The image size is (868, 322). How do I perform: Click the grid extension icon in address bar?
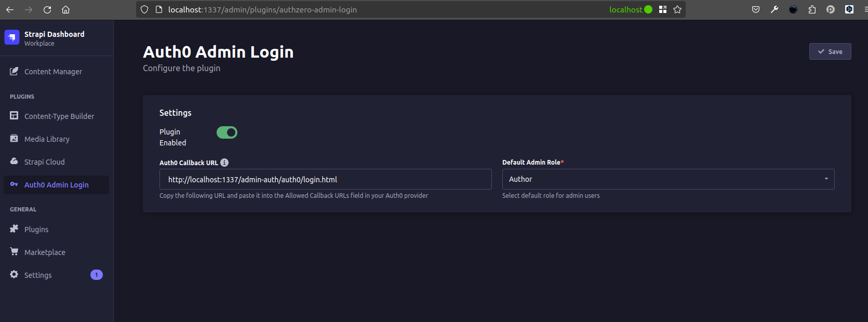coord(663,9)
